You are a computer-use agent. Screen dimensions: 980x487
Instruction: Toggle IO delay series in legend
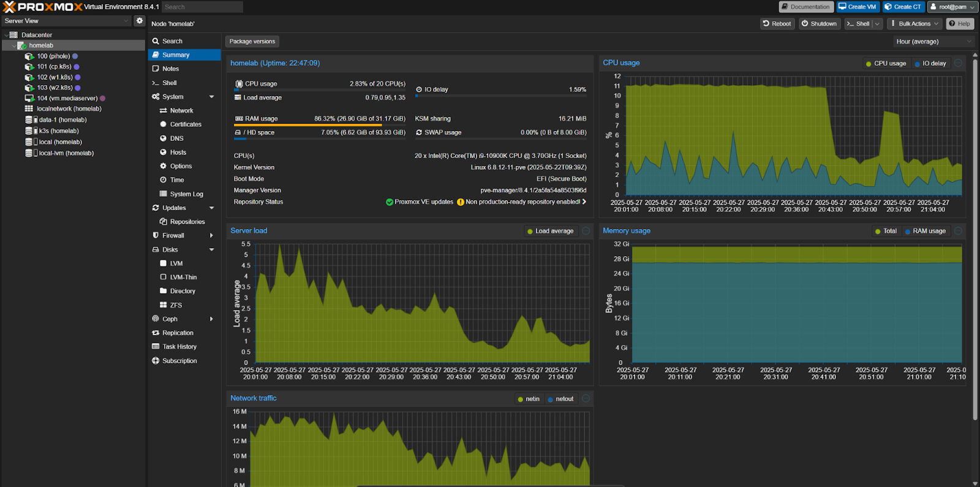[930, 64]
